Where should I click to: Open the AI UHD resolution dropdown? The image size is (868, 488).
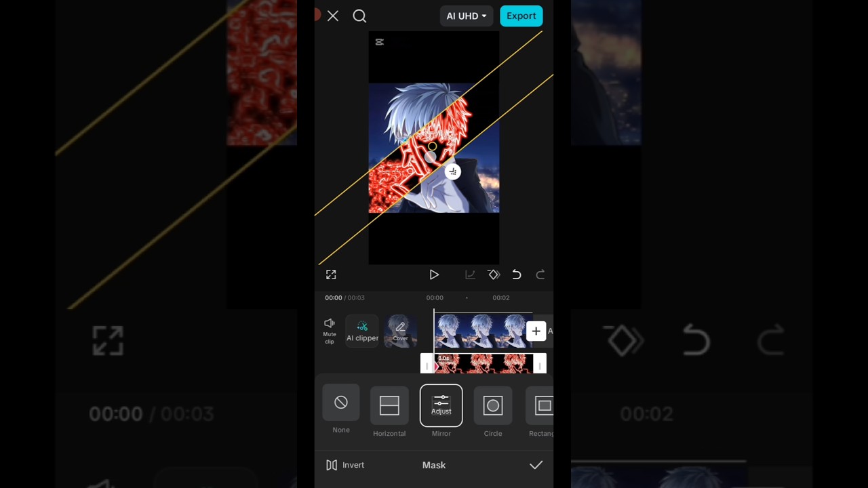(467, 16)
